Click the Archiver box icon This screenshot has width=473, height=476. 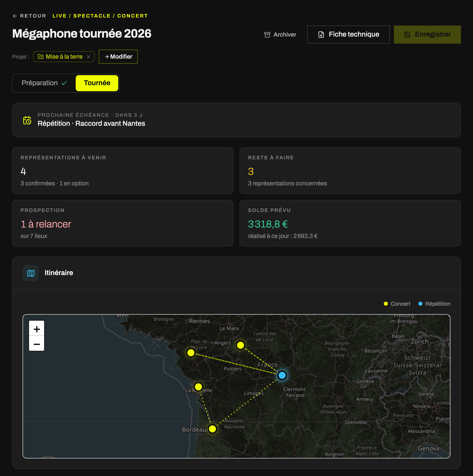tap(267, 35)
